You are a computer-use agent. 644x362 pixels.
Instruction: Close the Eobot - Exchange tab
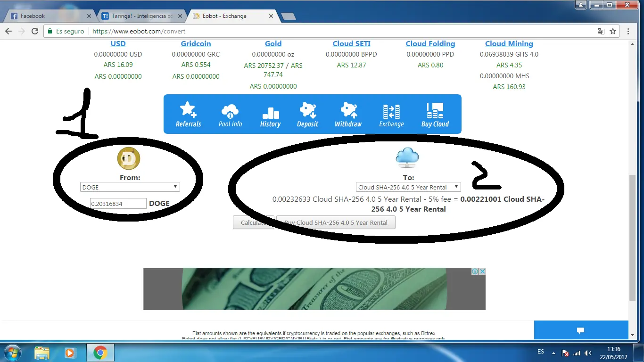[x=271, y=16]
